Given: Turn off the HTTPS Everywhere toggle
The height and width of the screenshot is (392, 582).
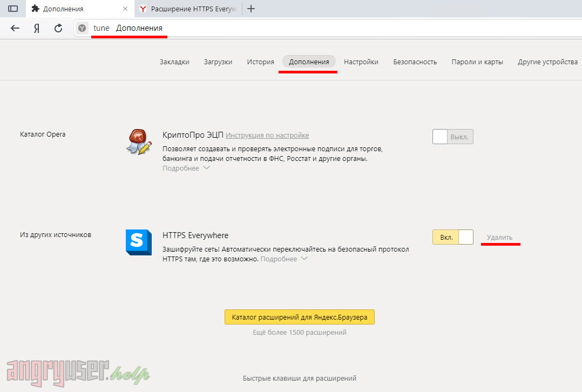Looking at the screenshot, I should click(x=452, y=237).
